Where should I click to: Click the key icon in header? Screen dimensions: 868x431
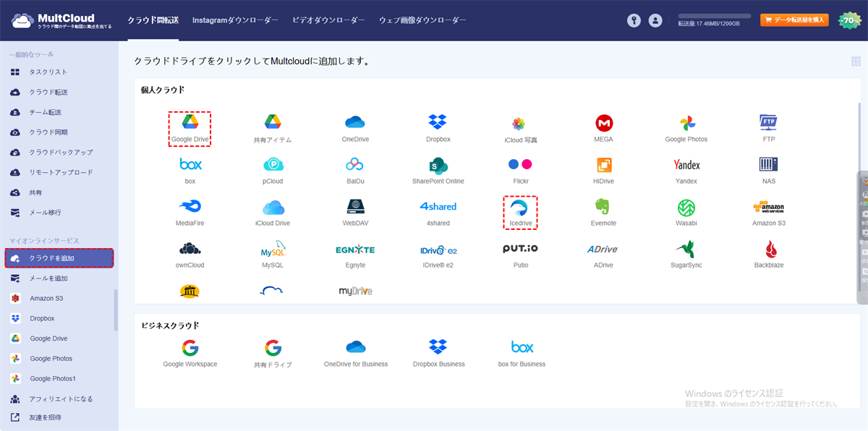634,20
